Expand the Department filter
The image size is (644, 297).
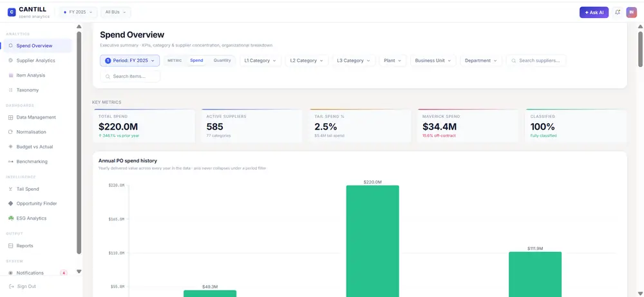tap(481, 61)
